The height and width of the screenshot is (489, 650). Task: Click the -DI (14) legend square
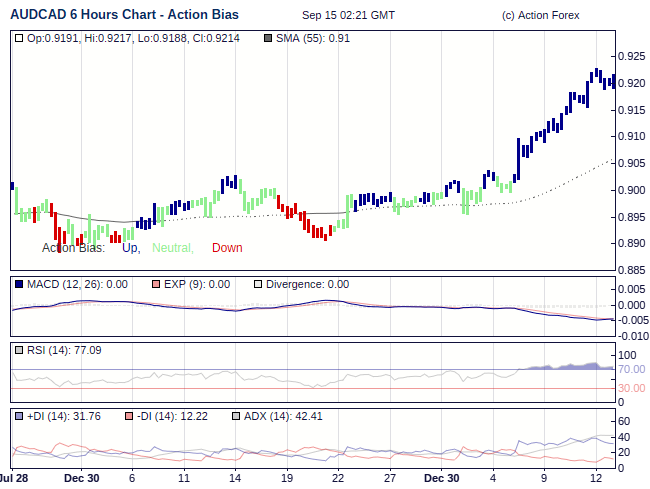click(127, 416)
